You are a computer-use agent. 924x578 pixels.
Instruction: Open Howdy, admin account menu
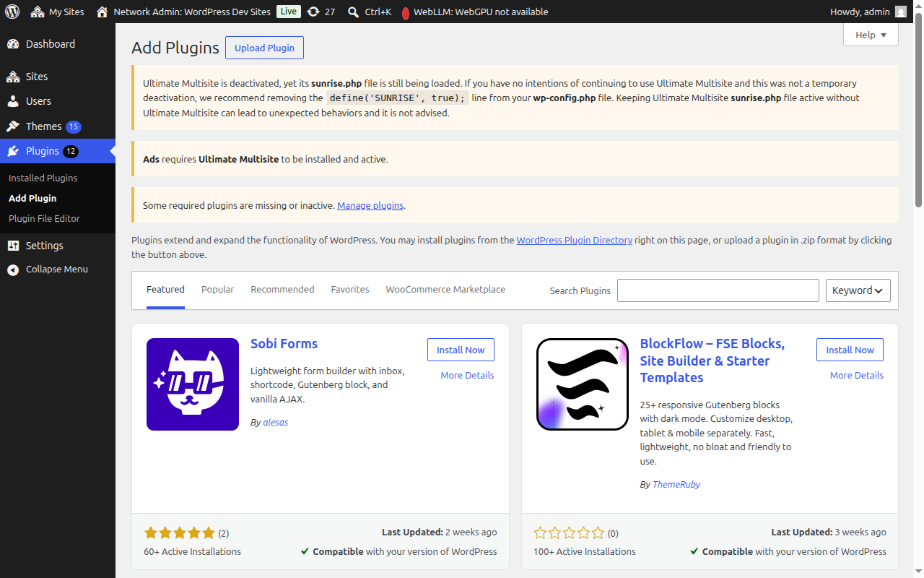coord(868,12)
